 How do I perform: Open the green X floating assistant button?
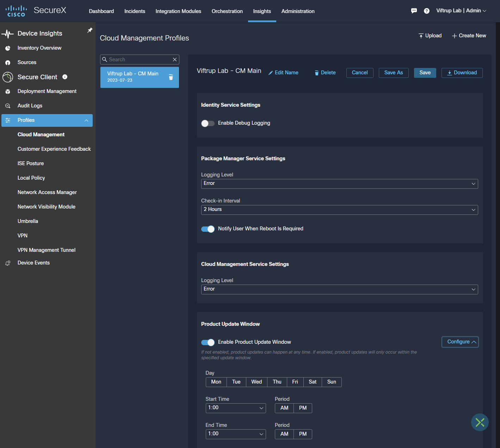coord(480,422)
